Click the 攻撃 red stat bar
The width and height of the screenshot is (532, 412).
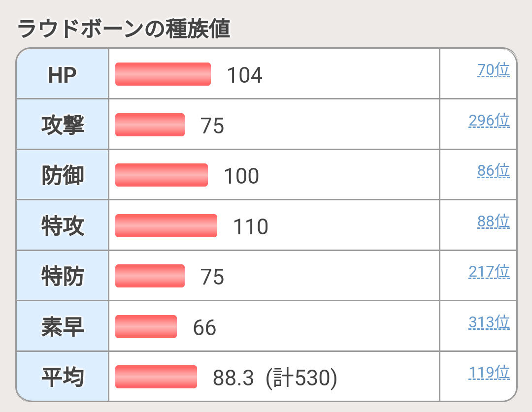click(150, 125)
